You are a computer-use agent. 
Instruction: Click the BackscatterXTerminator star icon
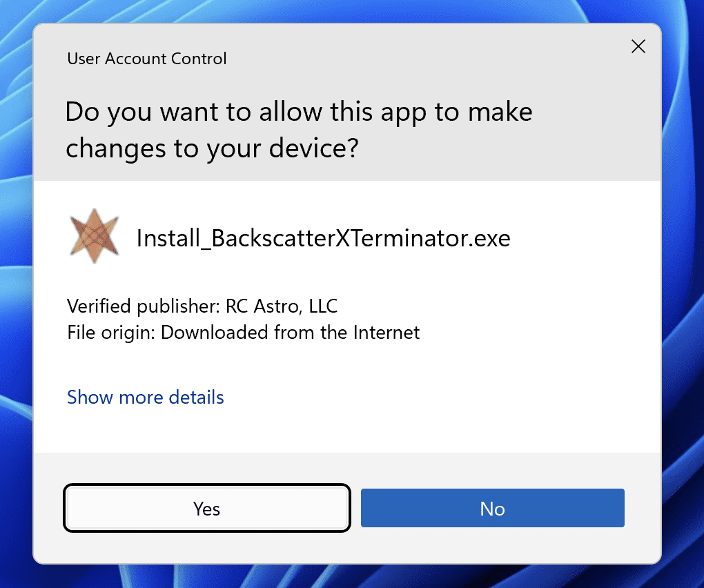(x=95, y=235)
